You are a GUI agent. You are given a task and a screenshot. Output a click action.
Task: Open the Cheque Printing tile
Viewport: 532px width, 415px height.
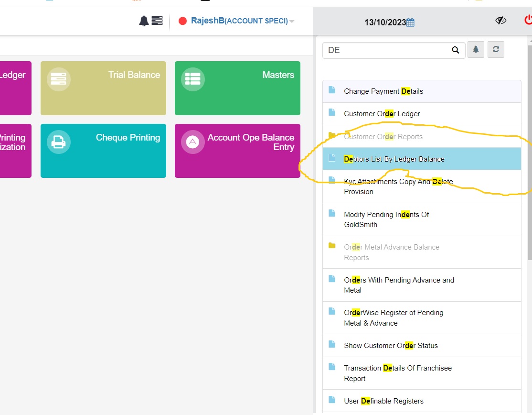103,151
